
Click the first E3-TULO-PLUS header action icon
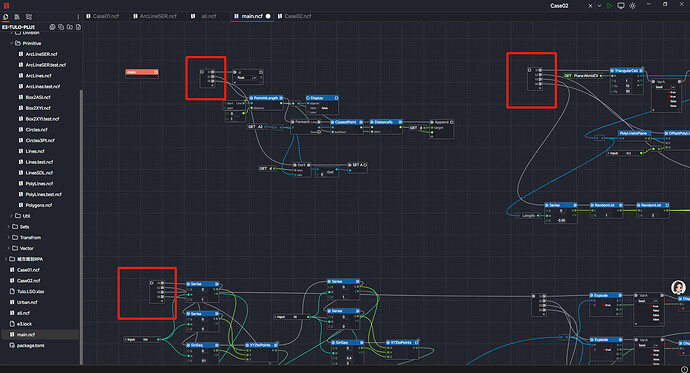coord(52,27)
